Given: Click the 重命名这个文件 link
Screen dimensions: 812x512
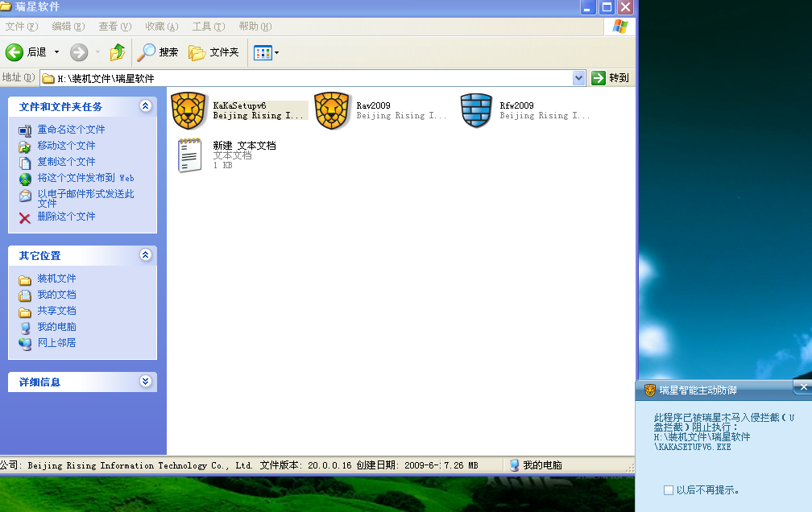Looking at the screenshot, I should pos(71,130).
